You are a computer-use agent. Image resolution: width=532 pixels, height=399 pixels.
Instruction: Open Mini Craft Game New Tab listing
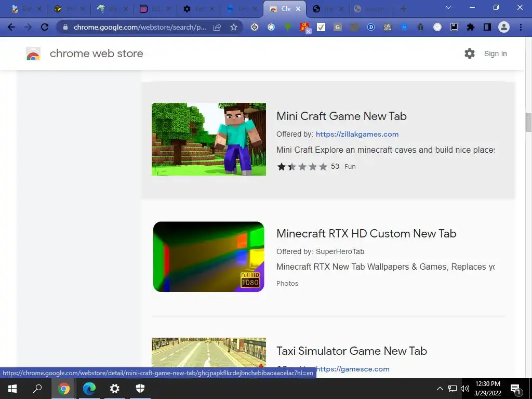(x=341, y=116)
